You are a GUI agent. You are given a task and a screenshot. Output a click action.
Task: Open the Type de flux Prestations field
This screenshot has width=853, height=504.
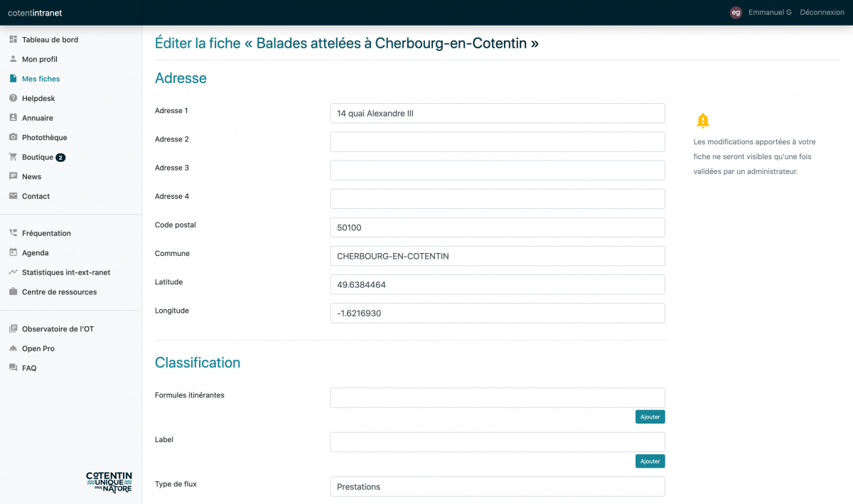pos(497,487)
